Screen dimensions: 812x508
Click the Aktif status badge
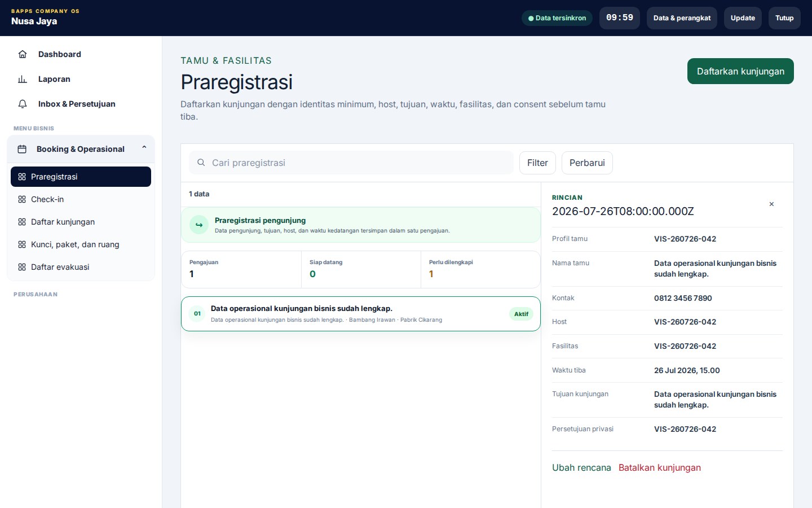(521, 314)
